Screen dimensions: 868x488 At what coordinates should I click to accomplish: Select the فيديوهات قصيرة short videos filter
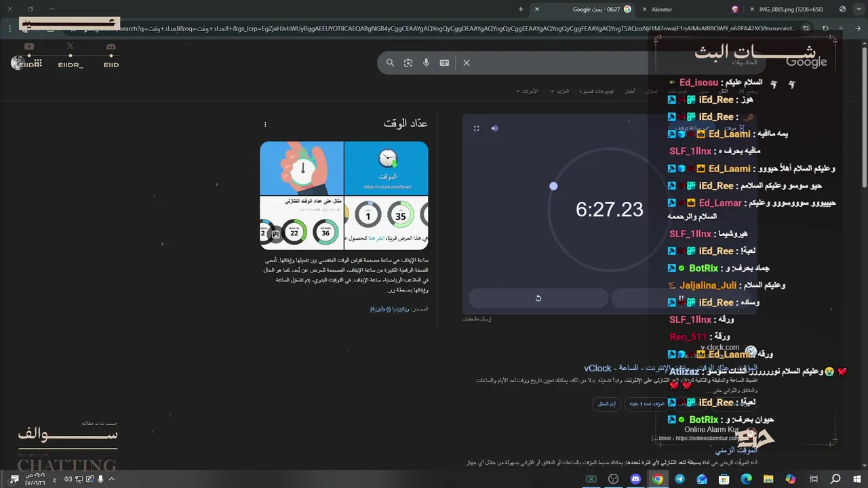597,91
